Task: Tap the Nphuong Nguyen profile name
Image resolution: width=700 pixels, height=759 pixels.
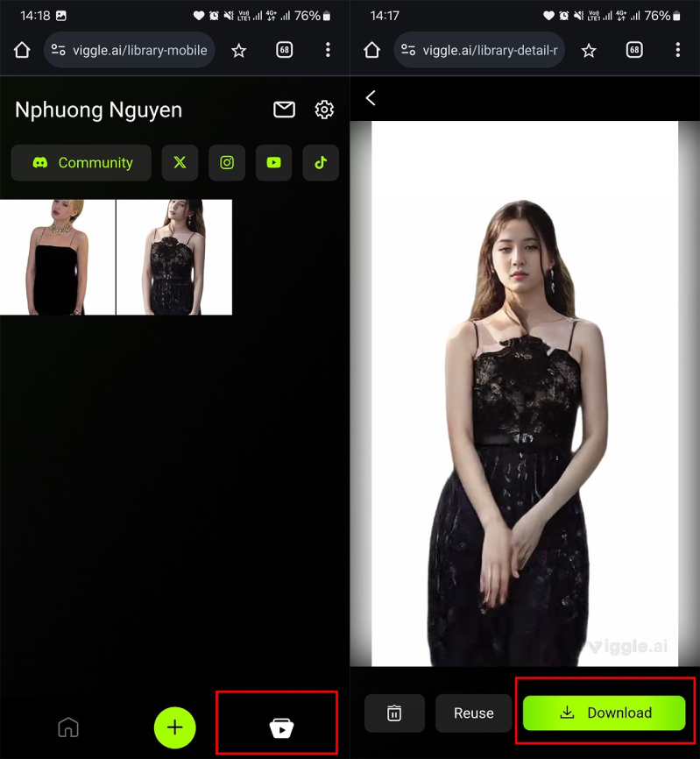Action: pyautogui.click(x=99, y=110)
